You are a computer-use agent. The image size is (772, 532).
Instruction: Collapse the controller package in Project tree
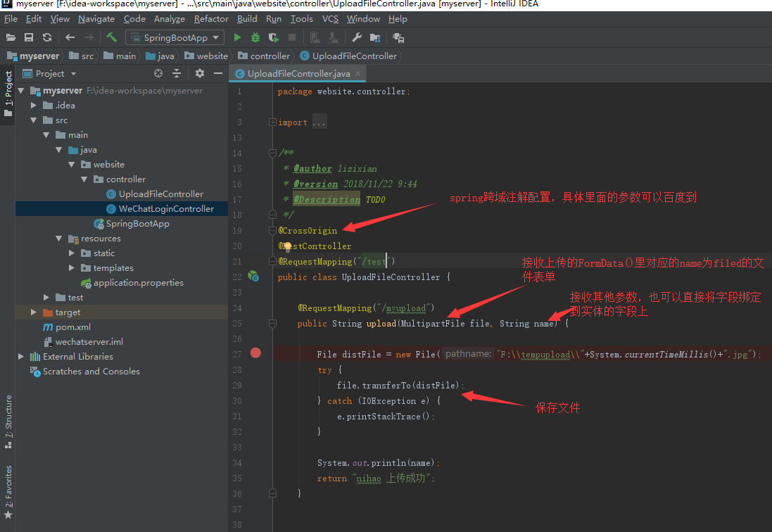coord(84,179)
